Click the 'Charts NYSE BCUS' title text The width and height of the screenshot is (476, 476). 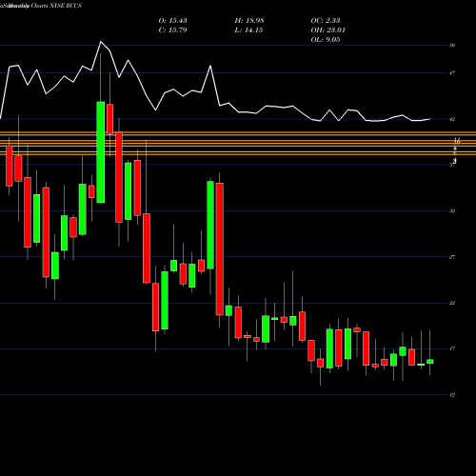[x=56, y=6]
